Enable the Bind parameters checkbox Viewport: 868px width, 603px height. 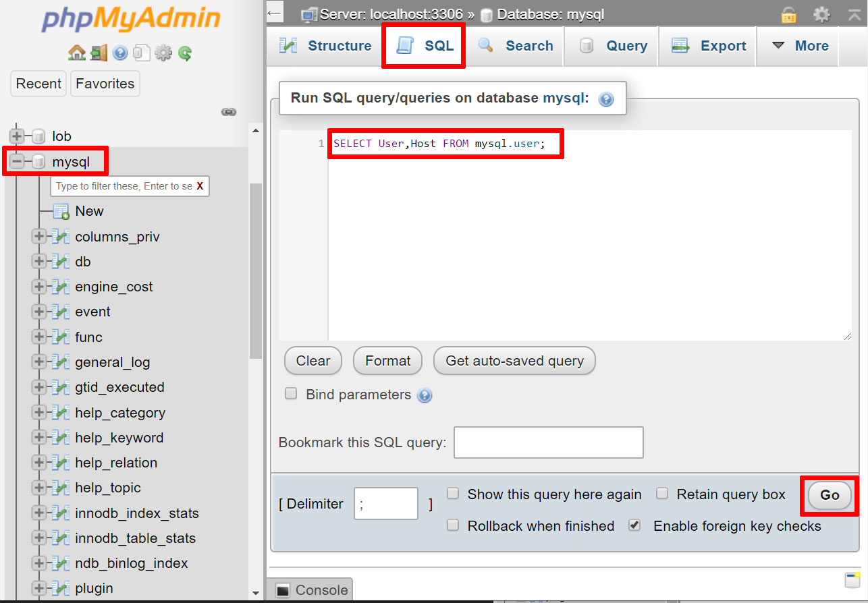pyautogui.click(x=291, y=394)
